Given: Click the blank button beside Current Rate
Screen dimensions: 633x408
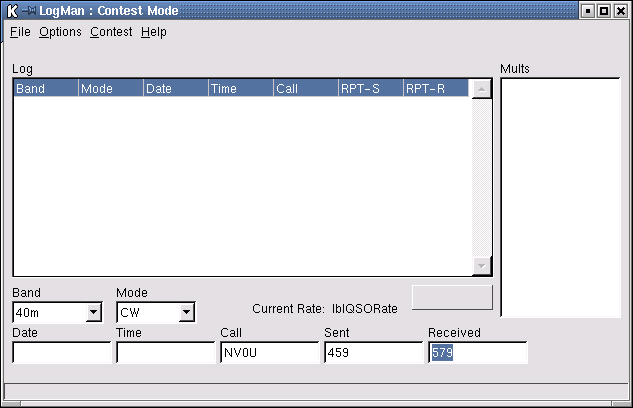Looking at the screenshot, I should (452, 297).
